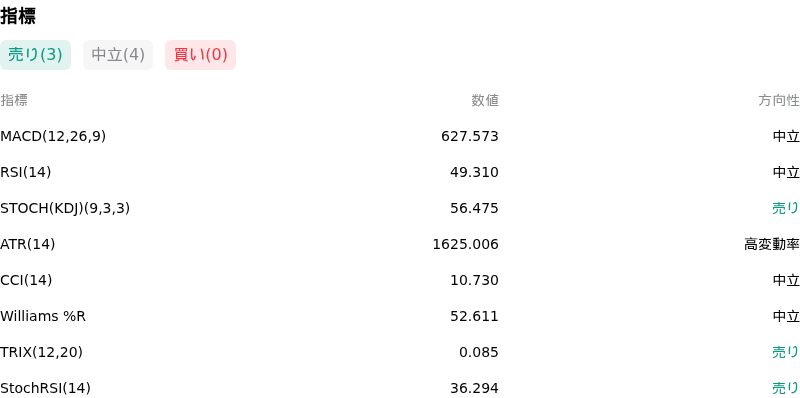
Task: Select the ATR(14) indicator row
Action: 400,244
